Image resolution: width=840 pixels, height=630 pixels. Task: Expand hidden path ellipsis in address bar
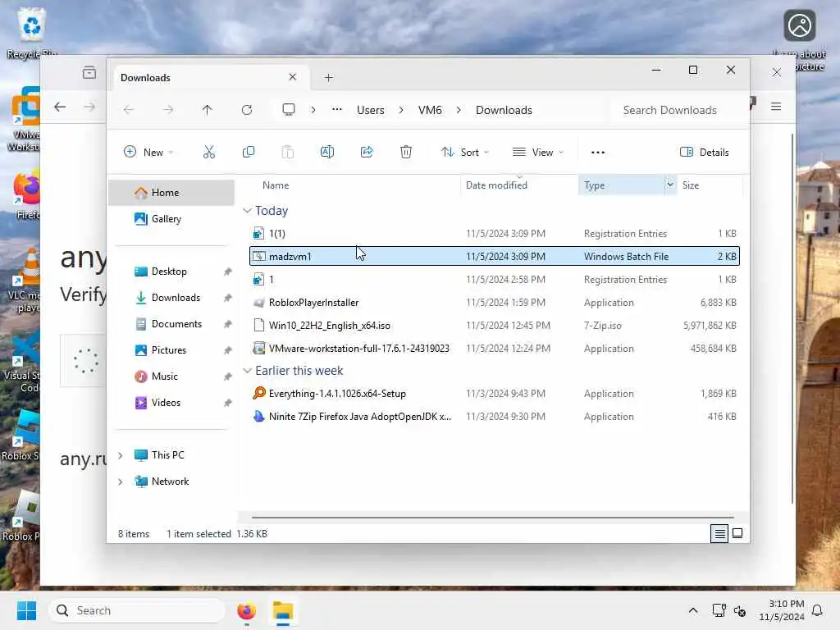pos(337,109)
